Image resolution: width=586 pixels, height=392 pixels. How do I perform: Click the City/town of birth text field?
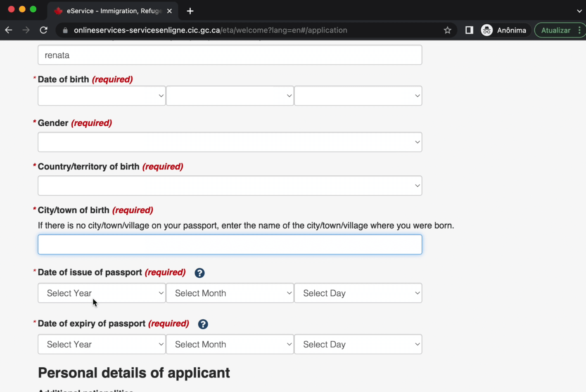[230, 245]
